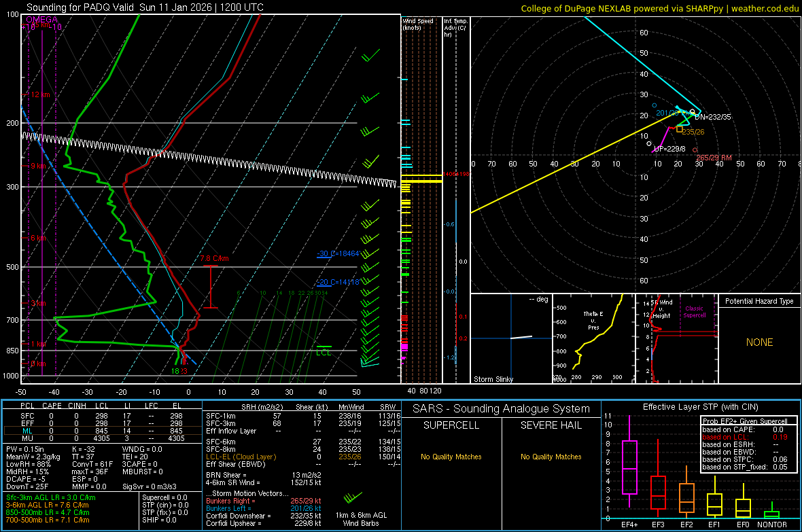This screenshot has height=532, width=802.
Task: Click the Effective Layer STP (with CIN) title
Action: 700,407
